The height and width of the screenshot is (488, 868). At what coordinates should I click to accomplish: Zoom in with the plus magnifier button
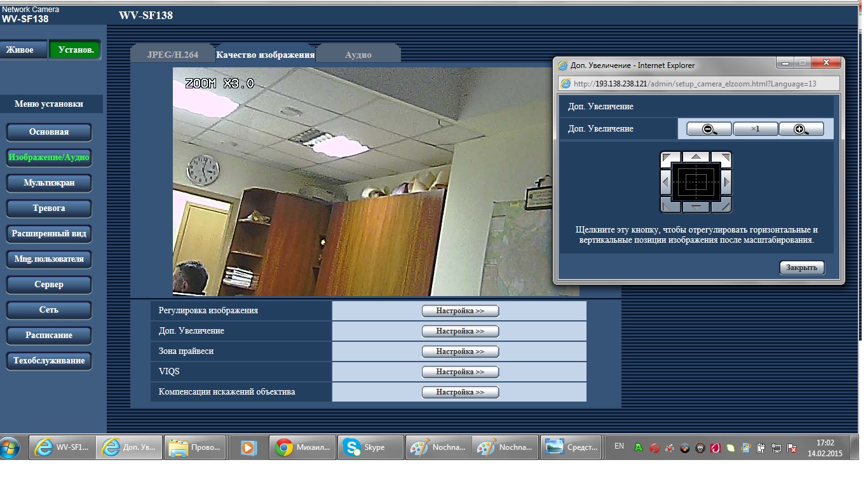click(x=801, y=129)
